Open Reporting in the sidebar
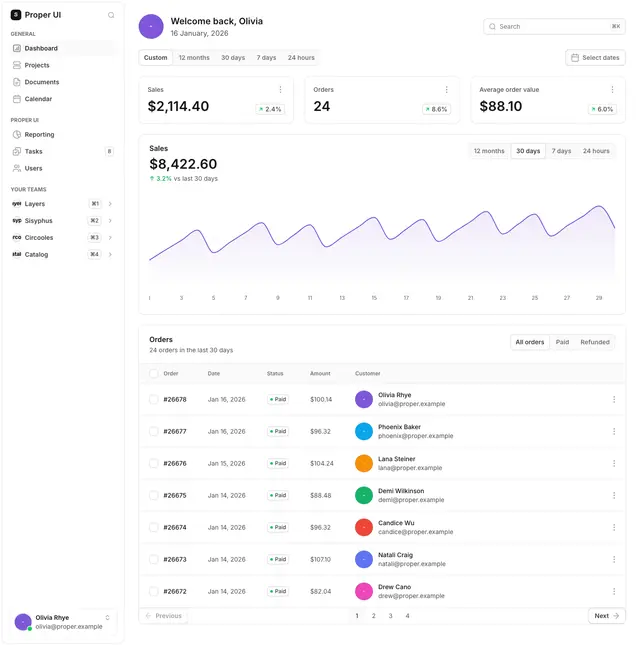640x645 pixels. pyautogui.click(x=63, y=135)
